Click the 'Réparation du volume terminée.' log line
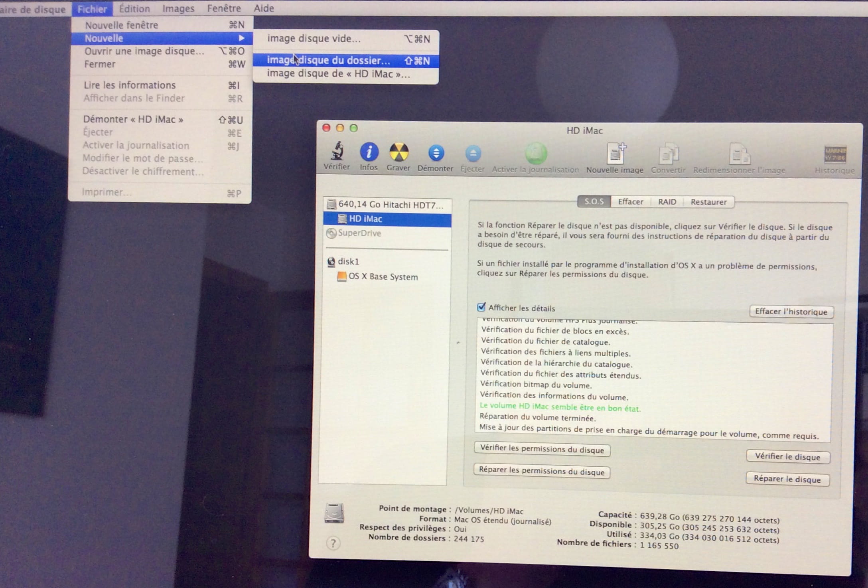 [537, 417]
